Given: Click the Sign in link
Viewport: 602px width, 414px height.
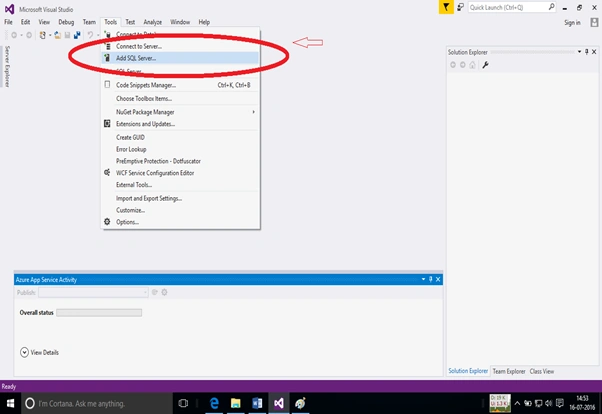Looking at the screenshot, I should coord(572,23).
